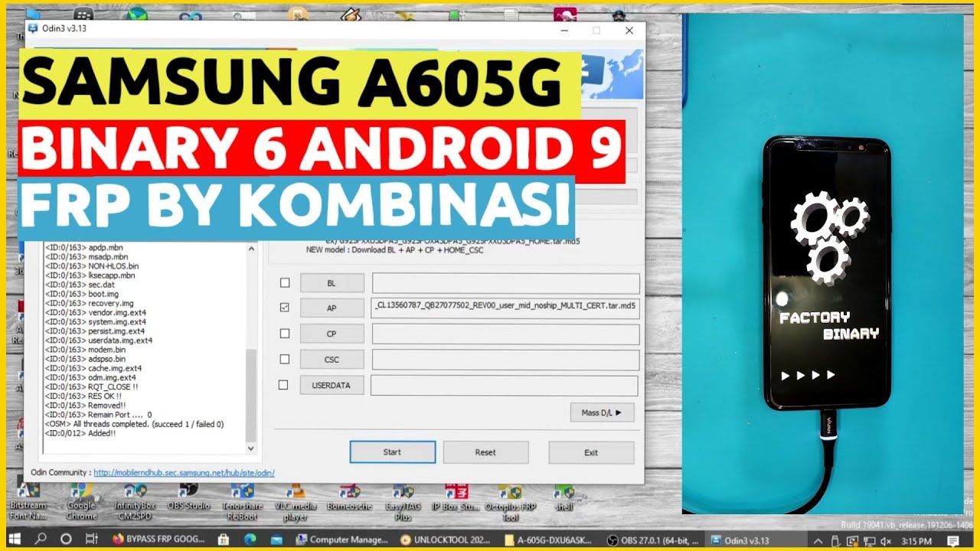Open Windows Start menu
The width and height of the screenshot is (980, 551).
click(15, 540)
